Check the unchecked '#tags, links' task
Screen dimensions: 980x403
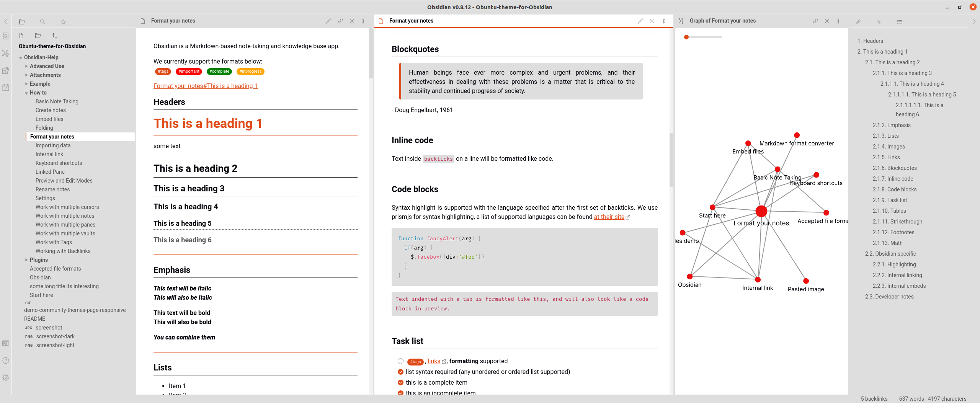[x=400, y=361]
